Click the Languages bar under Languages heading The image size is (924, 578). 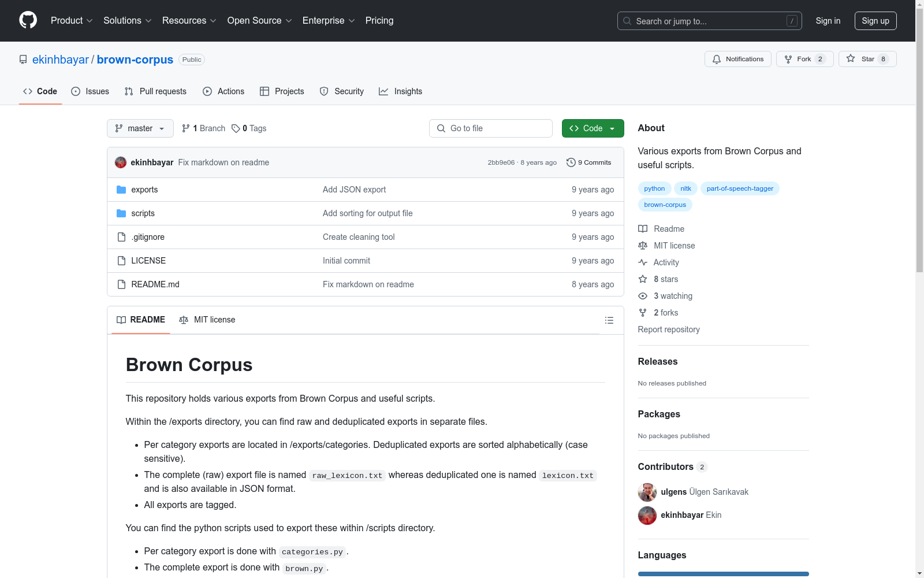(x=724, y=574)
